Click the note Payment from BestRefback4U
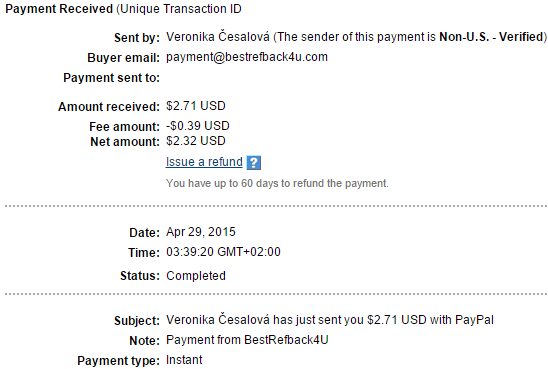Screen dimensions: 548x369 point(247,340)
